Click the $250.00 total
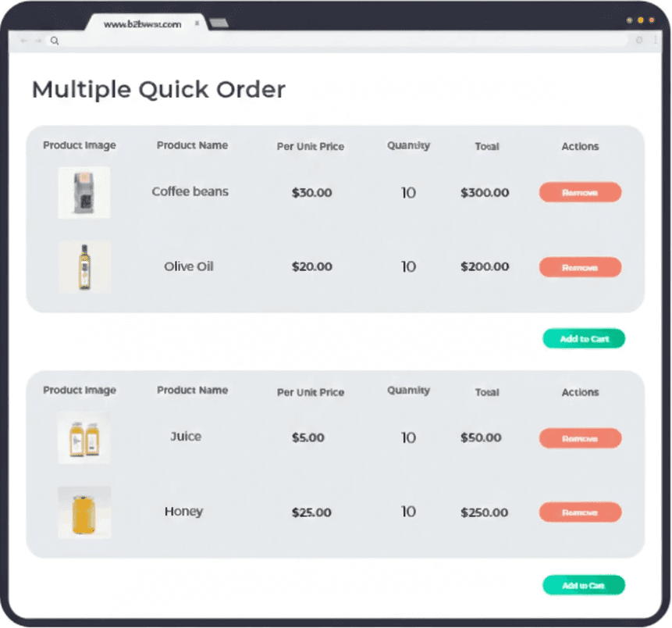The image size is (672, 628). point(484,512)
